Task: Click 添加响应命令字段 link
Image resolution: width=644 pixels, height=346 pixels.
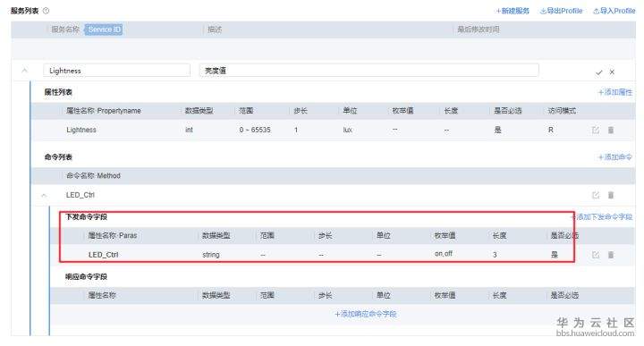Action: pyautogui.click(x=366, y=314)
